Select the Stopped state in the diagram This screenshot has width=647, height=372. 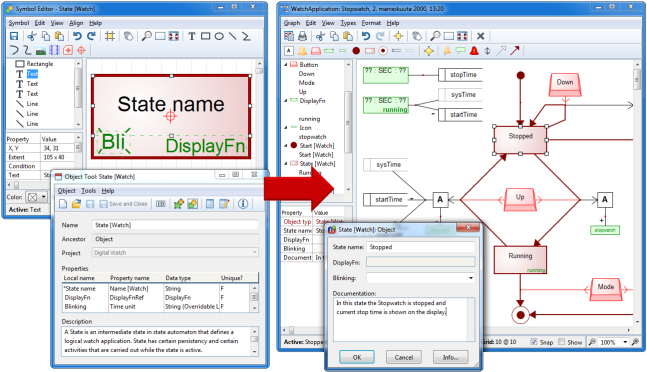(x=520, y=140)
